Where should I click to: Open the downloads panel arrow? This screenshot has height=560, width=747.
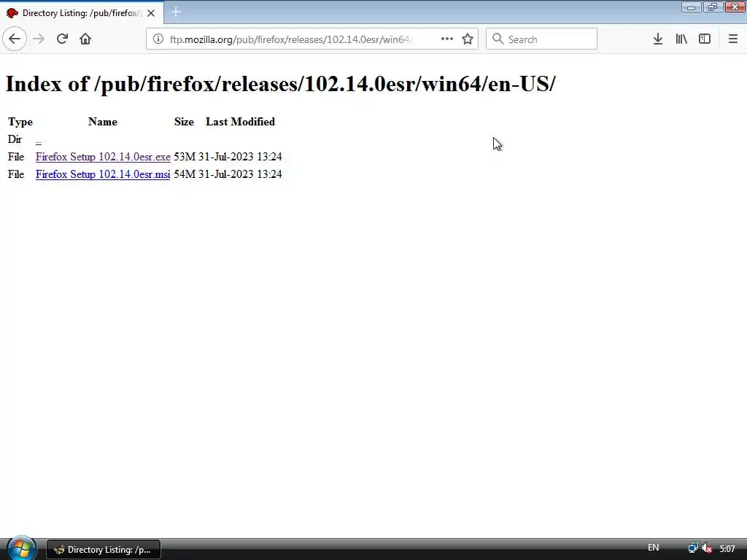coord(658,39)
